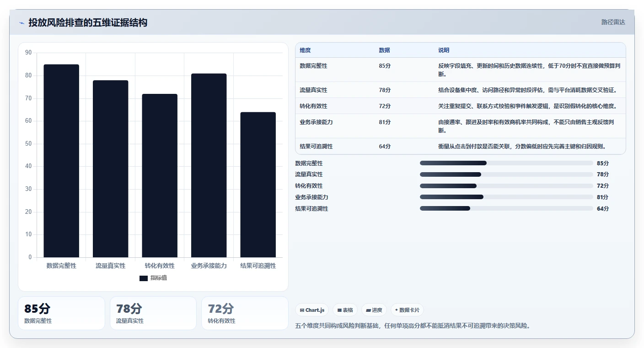
Task: Click the 90 y-axis tick label
Action: pyautogui.click(x=28, y=53)
